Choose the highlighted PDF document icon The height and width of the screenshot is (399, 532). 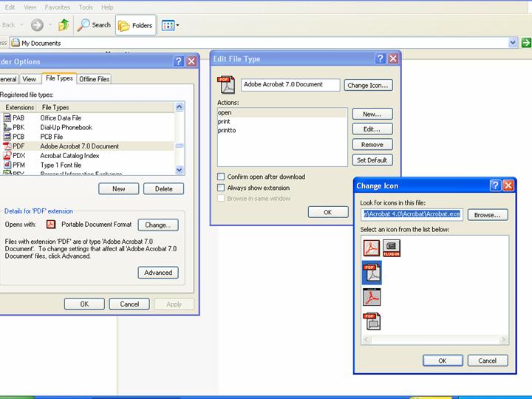(x=372, y=273)
